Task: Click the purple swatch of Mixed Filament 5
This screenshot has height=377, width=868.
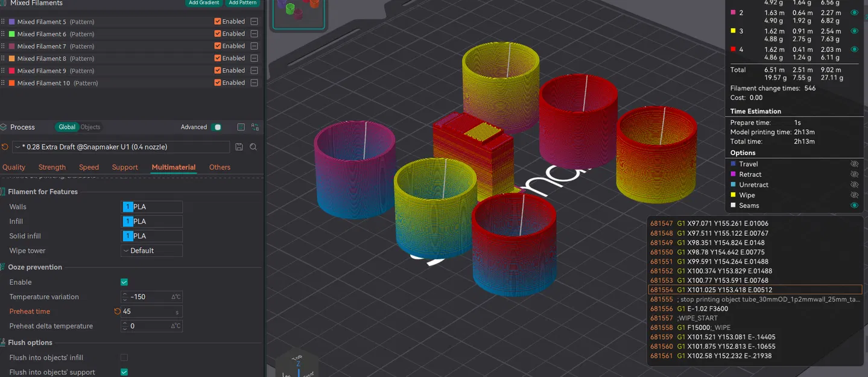Action: pyautogui.click(x=11, y=22)
